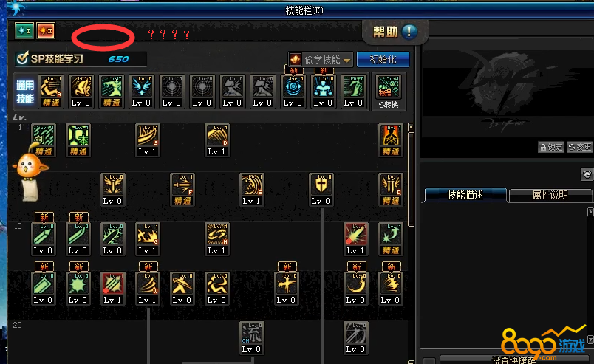Switch to skill page II icon

click(x=46, y=31)
